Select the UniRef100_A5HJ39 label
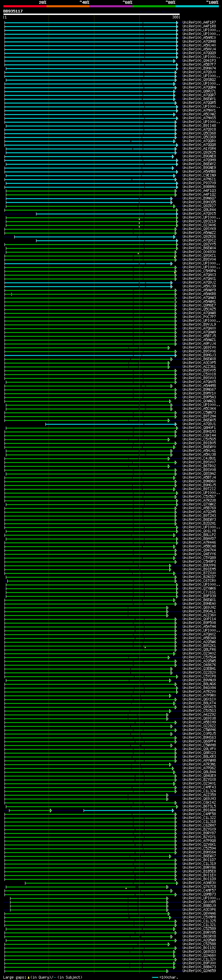 tap(199, 286)
